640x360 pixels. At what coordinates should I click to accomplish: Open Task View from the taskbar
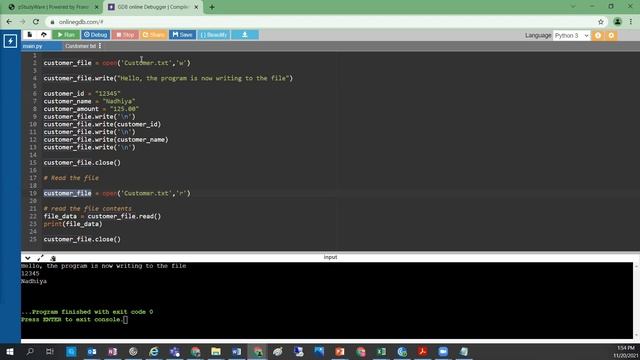coord(50,351)
